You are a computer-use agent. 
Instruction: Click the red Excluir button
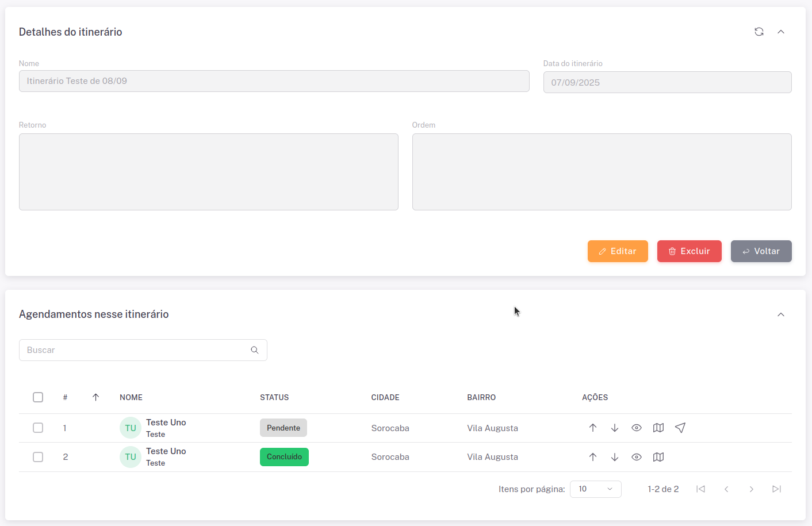(689, 251)
